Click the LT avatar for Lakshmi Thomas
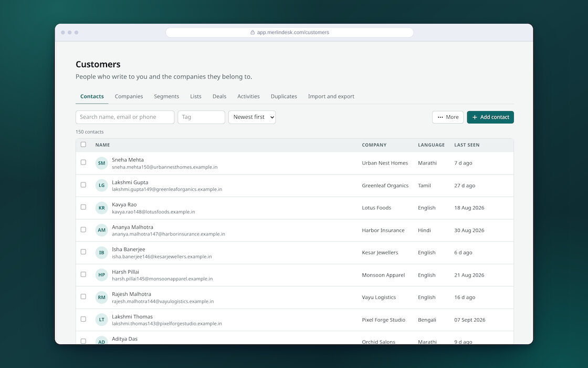 (x=102, y=320)
